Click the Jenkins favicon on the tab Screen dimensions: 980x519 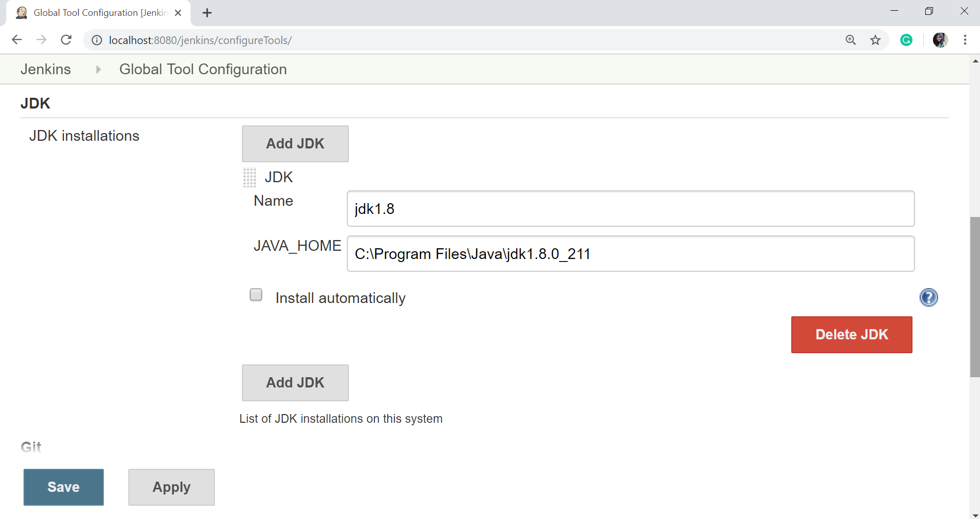point(21,13)
